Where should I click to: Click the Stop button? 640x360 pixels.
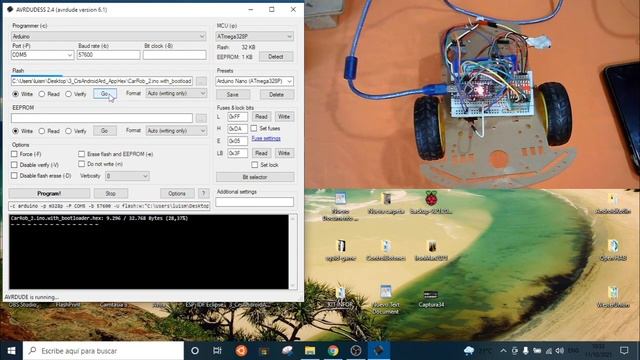pos(111,193)
